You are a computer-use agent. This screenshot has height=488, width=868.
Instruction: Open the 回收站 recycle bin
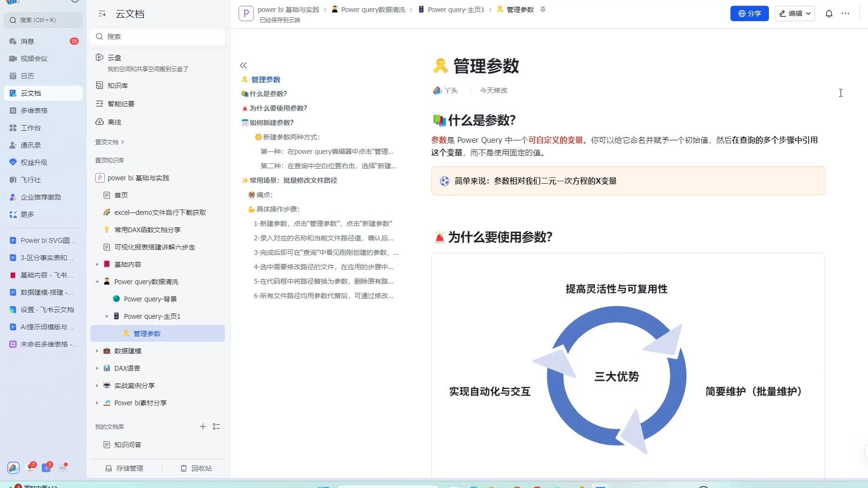(x=196, y=468)
